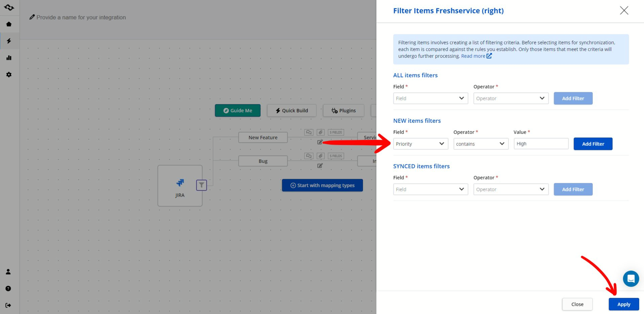Close the Filter Items panel with the X

pos(624,11)
